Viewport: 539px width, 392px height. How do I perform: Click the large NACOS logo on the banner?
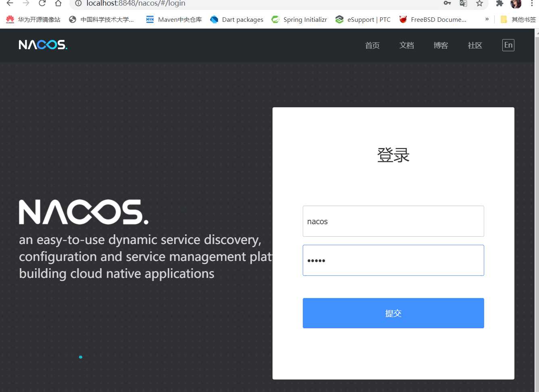coord(83,212)
